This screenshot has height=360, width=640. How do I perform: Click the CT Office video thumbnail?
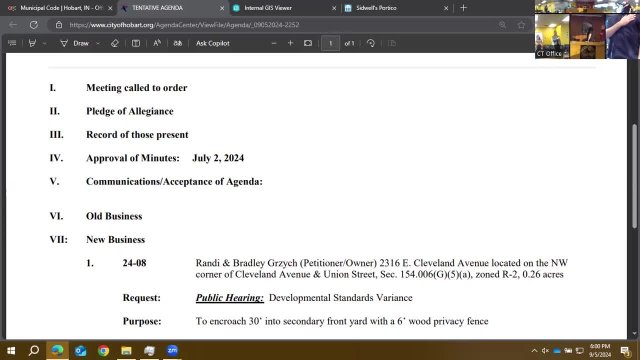(x=552, y=37)
